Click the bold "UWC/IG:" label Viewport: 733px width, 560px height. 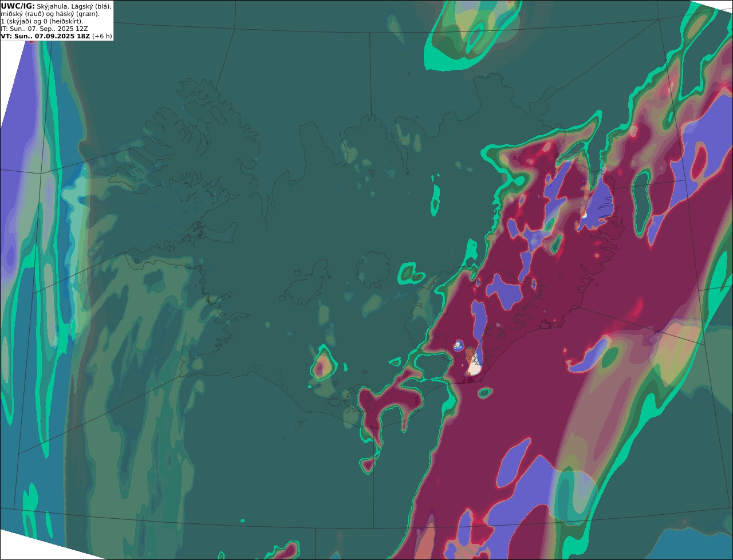coord(18,6)
